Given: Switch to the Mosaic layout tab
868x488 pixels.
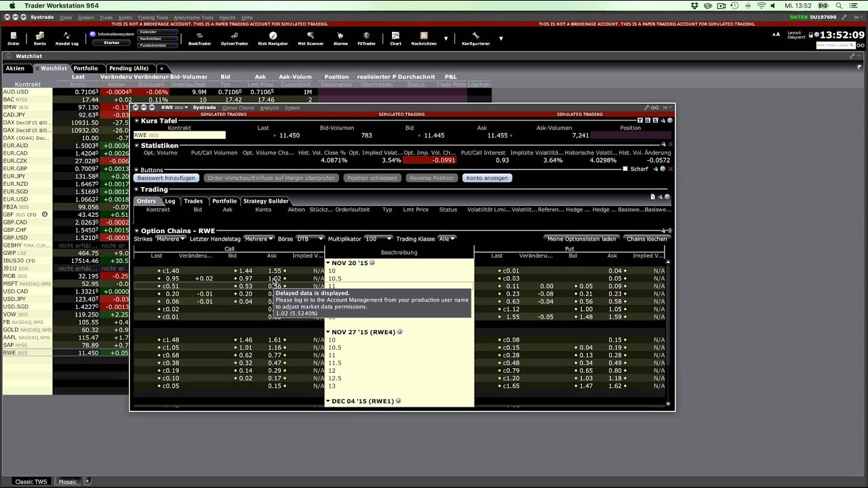Looking at the screenshot, I should (67, 481).
